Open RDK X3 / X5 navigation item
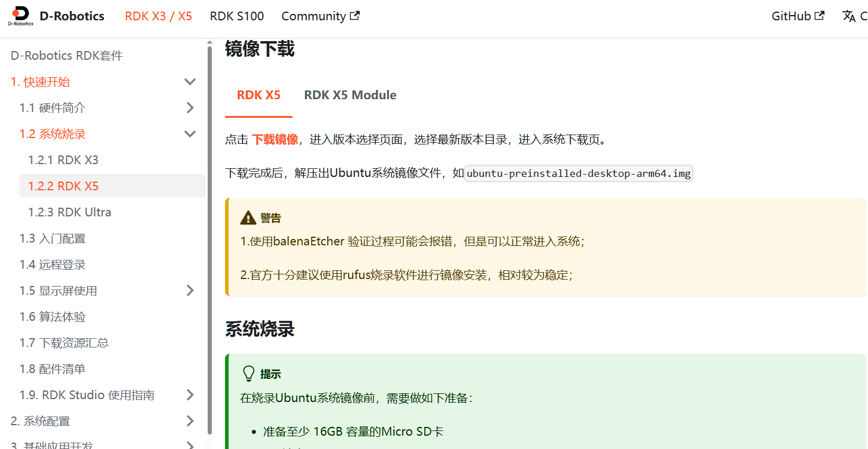Image resolution: width=868 pixels, height=449 pixels. click(158, 16)
